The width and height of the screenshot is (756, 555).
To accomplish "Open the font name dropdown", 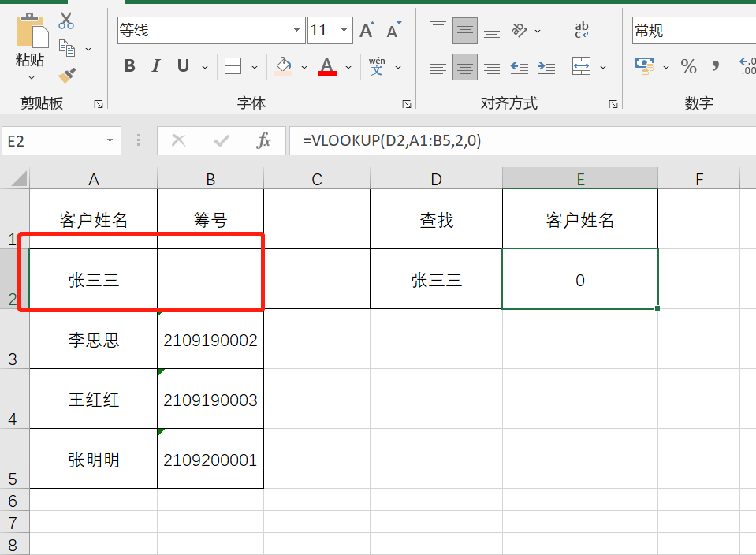I will coord(296,31).
